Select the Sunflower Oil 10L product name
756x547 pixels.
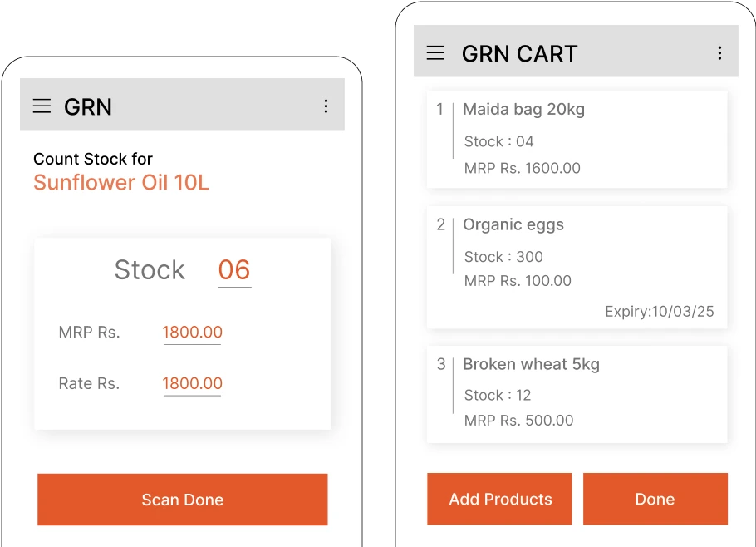[x=121, y=182]
